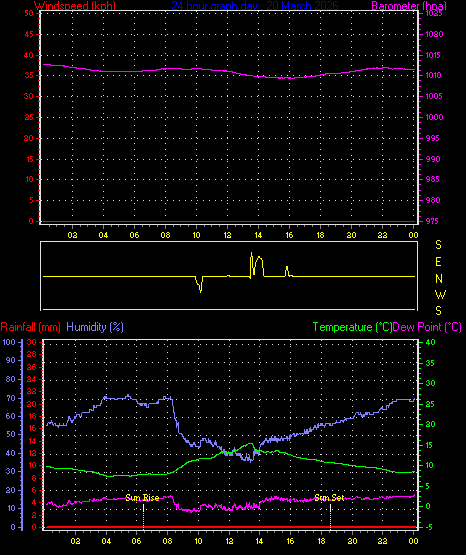This screenshot has height=555, width=466.
Task: Click the 90 value on humidity axis
Action: 11,360
